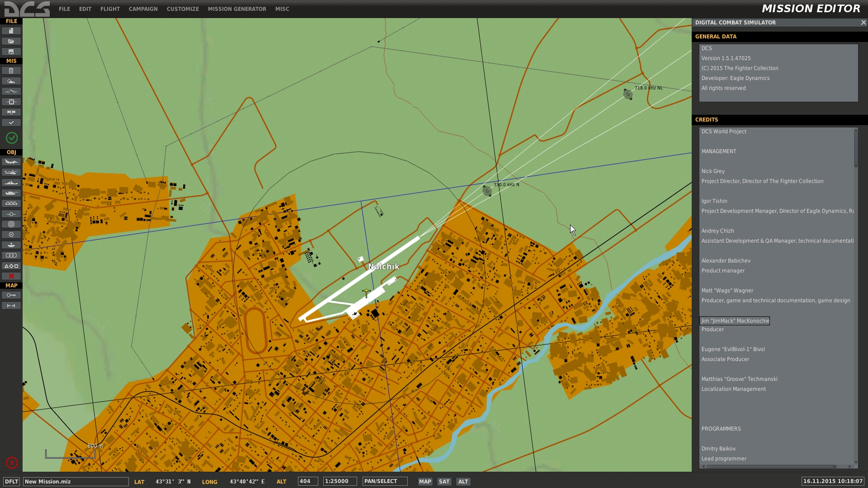Viewport: 868px width, 488px height.
Task: Click the LAT coordinate readout 43°31' 3" N
Action: 173,482
